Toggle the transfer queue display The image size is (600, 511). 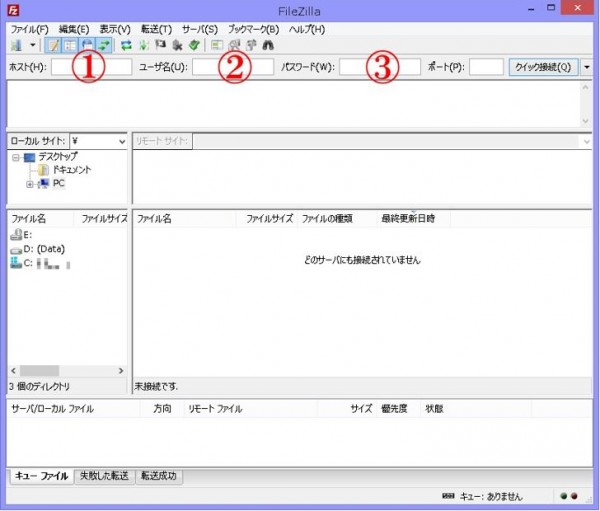coord(104,46)
